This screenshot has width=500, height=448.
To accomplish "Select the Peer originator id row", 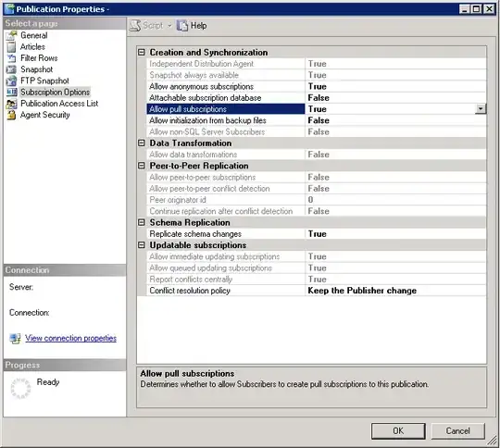I will (317, 200).
